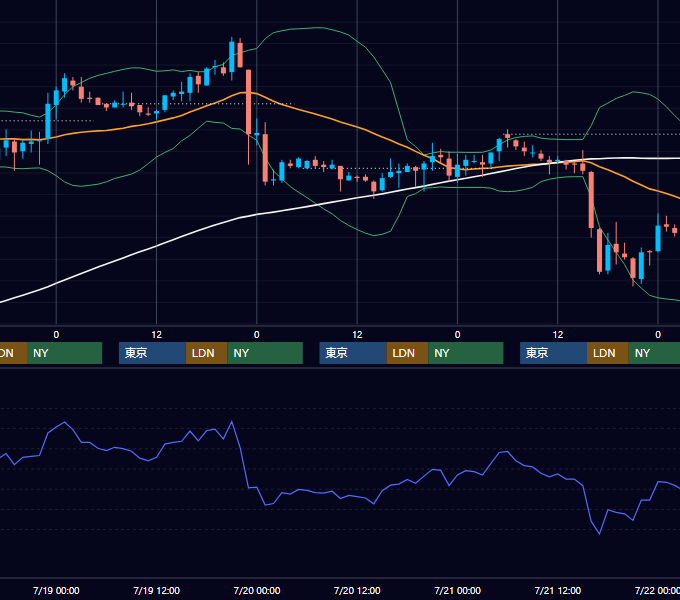Viewport: 680px width, 600px height.
Task: Click the 7/20 00:00 date label
Action: (257, 590)
